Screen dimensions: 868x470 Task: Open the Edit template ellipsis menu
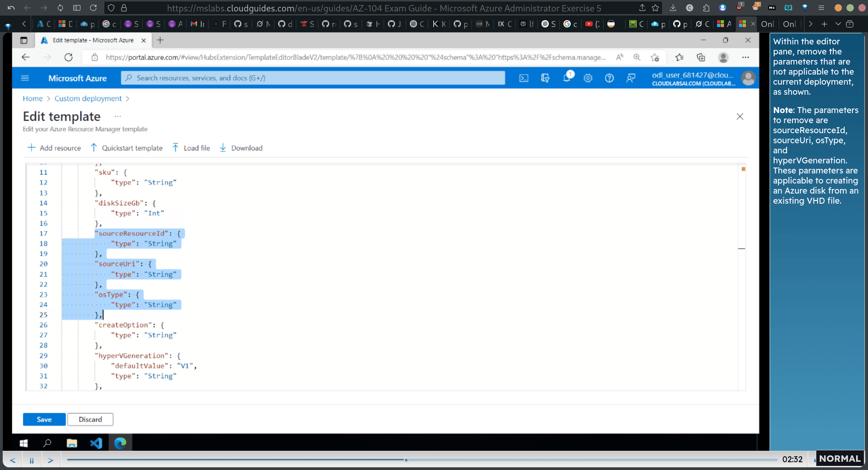(x=118, y=116)
